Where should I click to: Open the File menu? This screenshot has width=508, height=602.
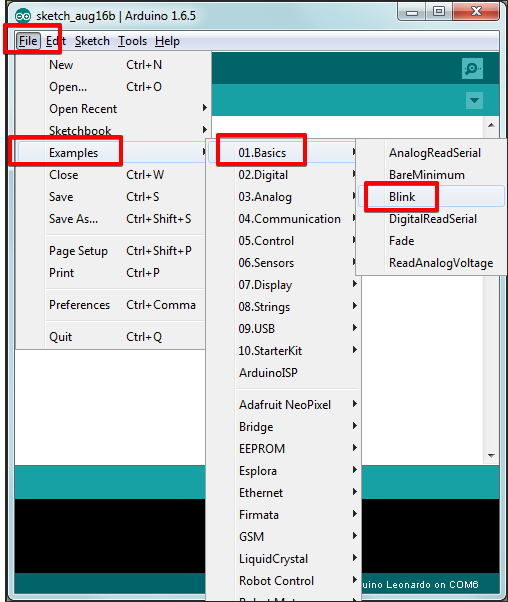pos(28,41)
